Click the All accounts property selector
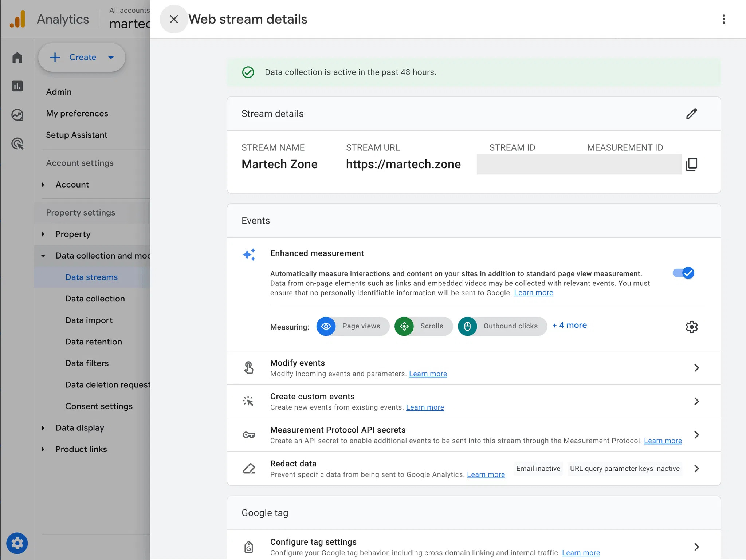 point(129,19)
